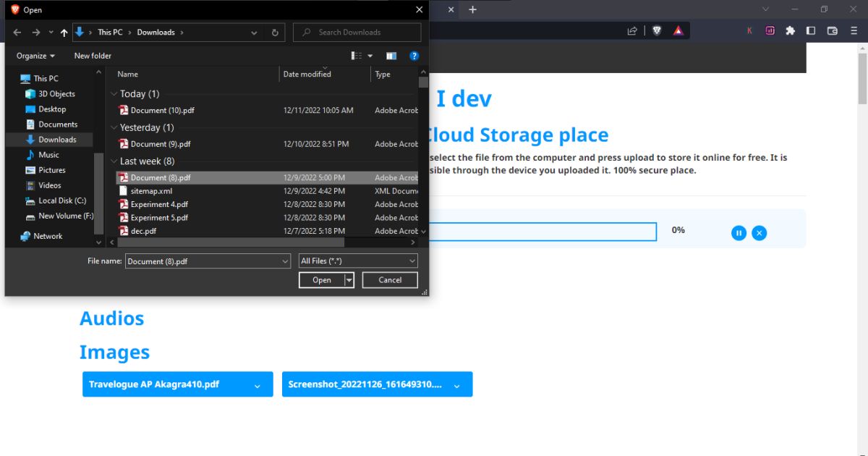Expand the address bar history dropdown

point(254,33)
